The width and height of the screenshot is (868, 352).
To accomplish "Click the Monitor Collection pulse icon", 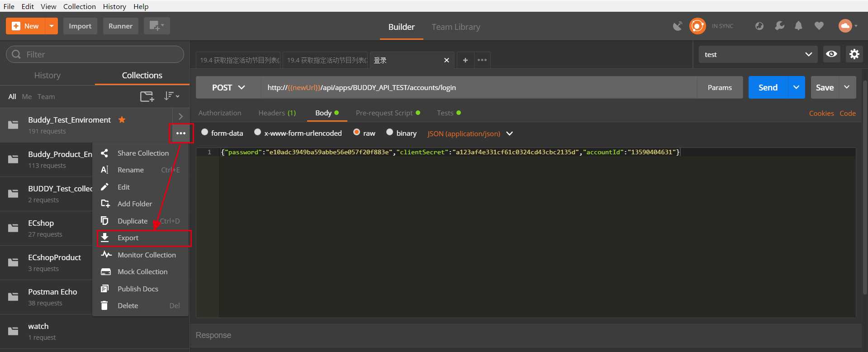I will (x=106, y=254).
